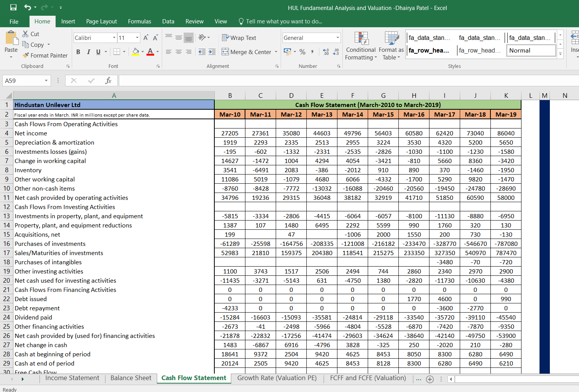This screenshot has height=392, width=579.
Task: Apply the yellow Fill Color bucket
Action: point(136,52)
